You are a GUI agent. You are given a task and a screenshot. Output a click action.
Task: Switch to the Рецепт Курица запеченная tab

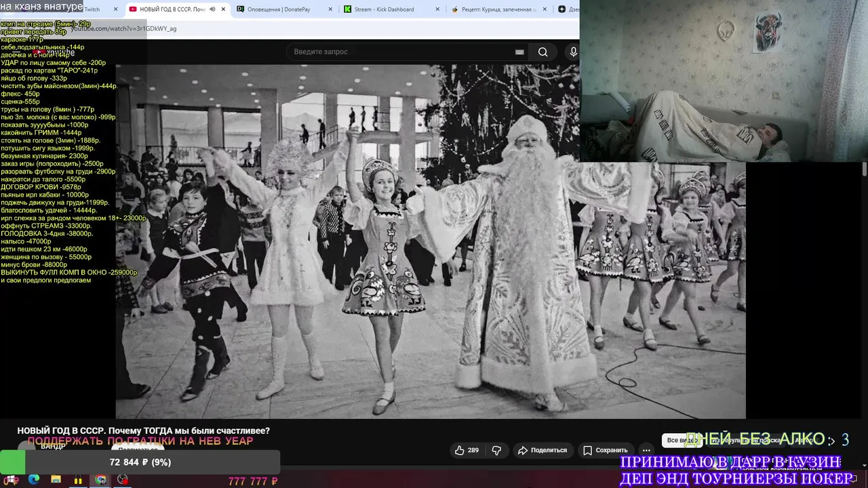pos(498,9)
